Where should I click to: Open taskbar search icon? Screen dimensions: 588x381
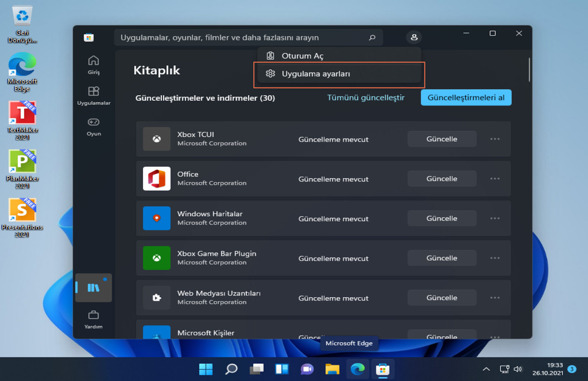coord(231,369)
